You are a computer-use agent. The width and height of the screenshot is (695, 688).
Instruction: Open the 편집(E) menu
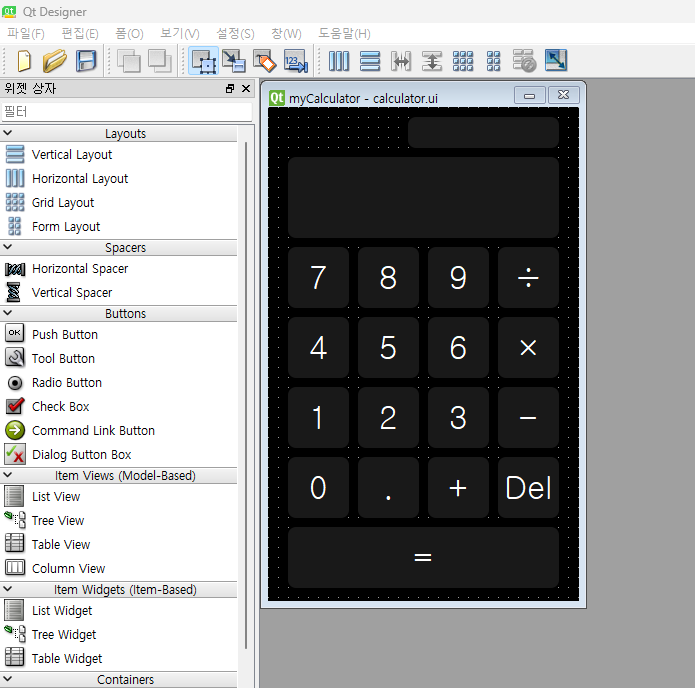coord(80,34)
